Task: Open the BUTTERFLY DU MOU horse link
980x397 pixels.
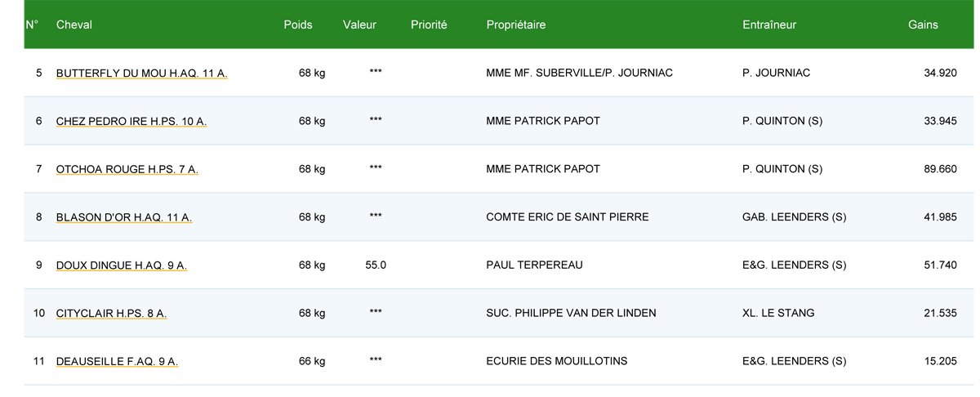Action: click(x=141, y=74)
